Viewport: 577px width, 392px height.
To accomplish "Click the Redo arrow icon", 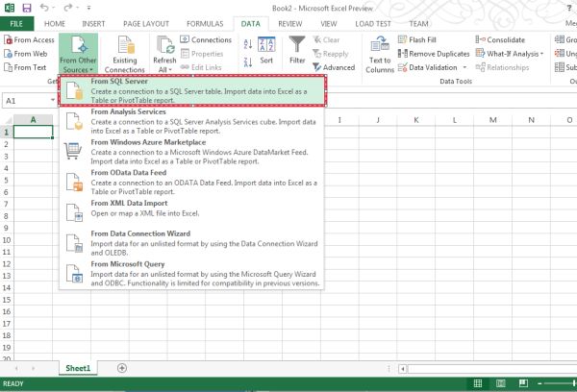I will pos(68,8).
